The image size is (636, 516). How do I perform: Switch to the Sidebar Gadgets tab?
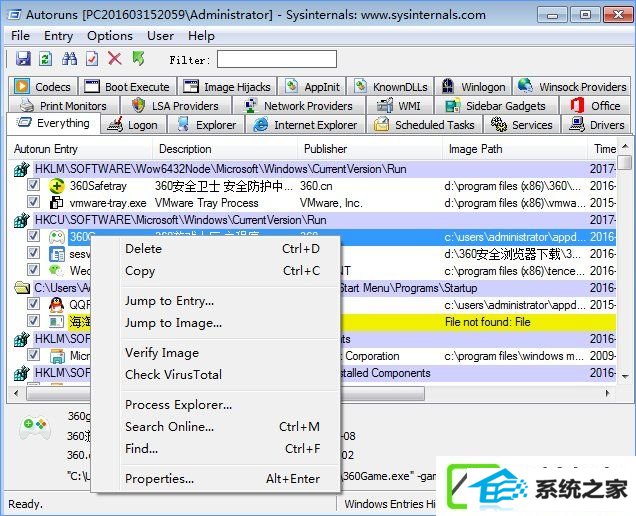pos(496,105)
